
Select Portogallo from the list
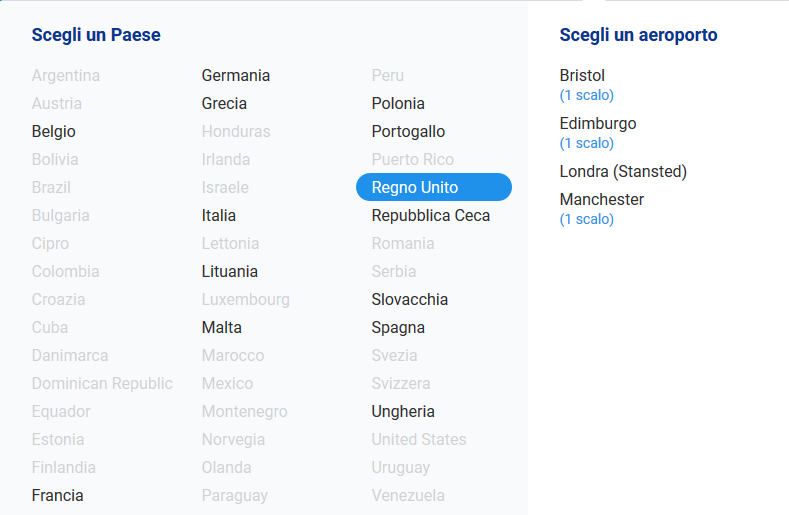408,132
